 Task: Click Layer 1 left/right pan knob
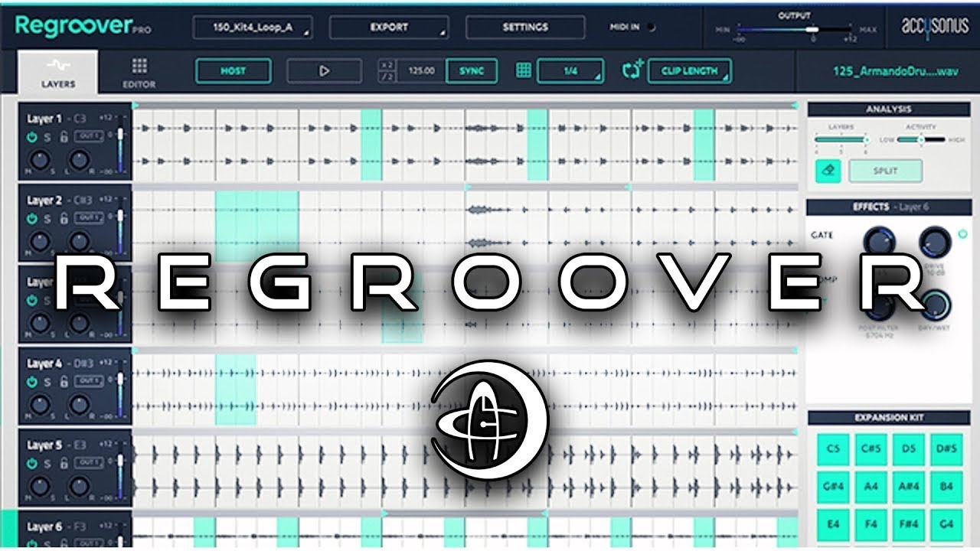[79, 160]
